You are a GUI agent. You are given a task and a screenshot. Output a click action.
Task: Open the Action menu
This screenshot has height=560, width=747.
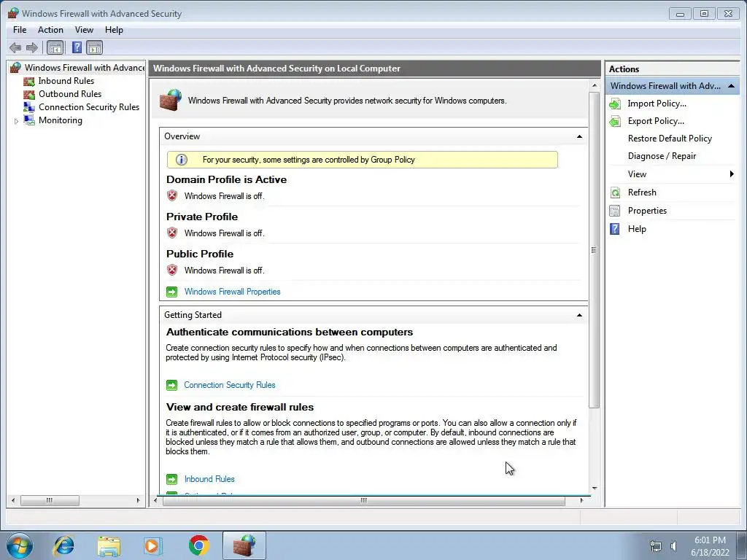tap(50, 30)
